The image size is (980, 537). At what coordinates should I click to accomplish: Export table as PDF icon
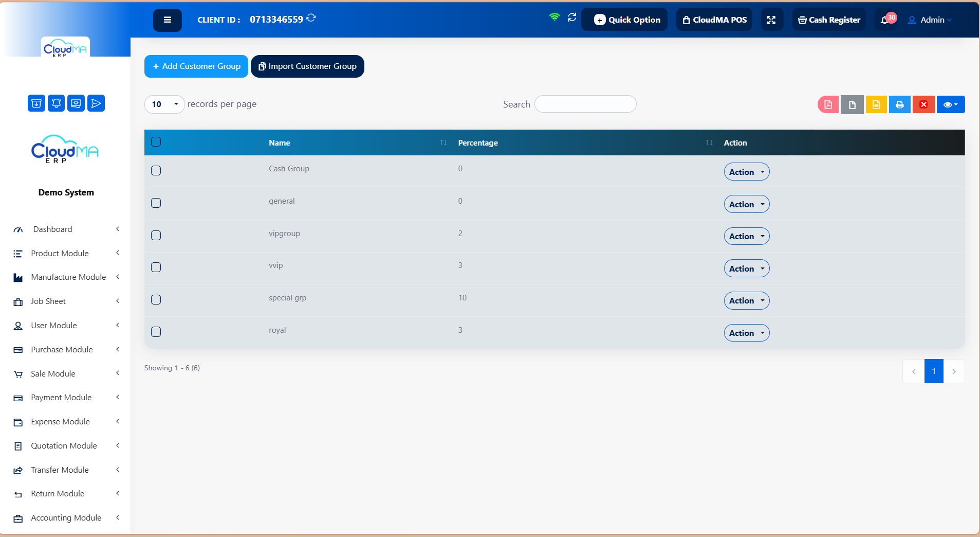[828, 104]
